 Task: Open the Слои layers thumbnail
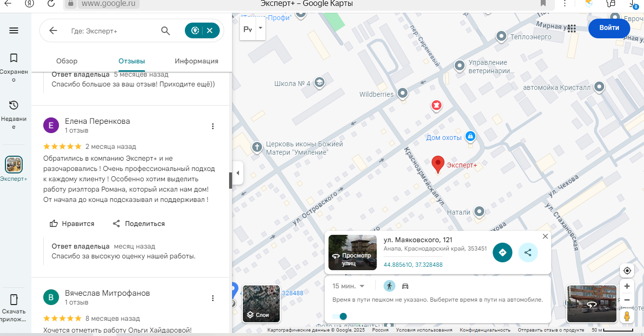(261, 304)
